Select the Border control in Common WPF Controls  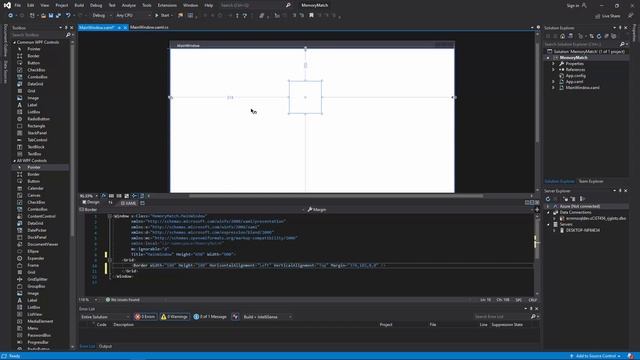[33, 56]
